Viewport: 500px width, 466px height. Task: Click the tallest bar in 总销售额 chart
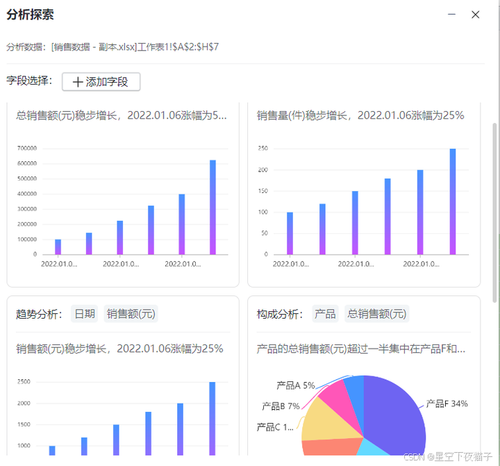click(213, 207)
